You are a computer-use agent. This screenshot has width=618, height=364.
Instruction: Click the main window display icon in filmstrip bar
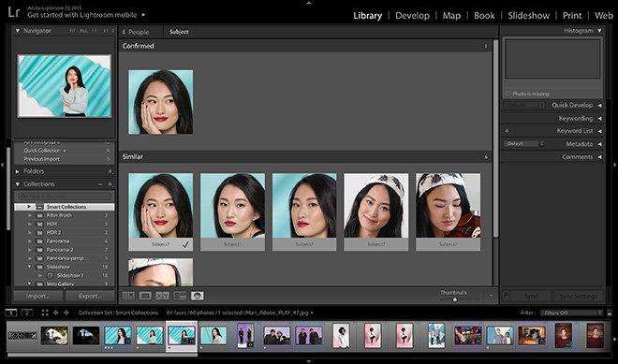pos(11,313)
